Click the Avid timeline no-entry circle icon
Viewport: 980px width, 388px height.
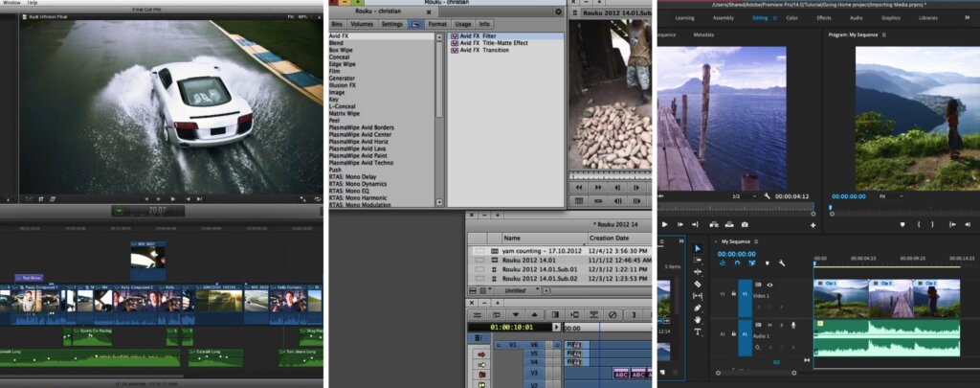(613, 315)
